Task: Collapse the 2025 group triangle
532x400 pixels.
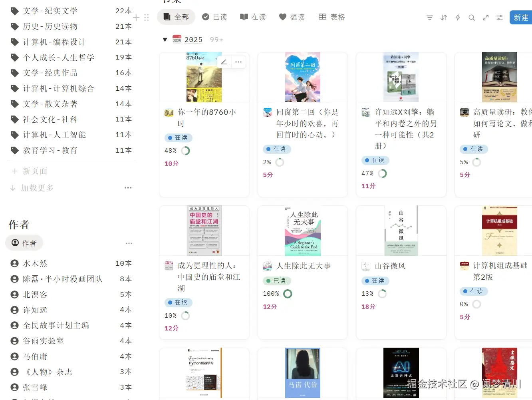Action: pyautogui.click(x=165, y=40)
